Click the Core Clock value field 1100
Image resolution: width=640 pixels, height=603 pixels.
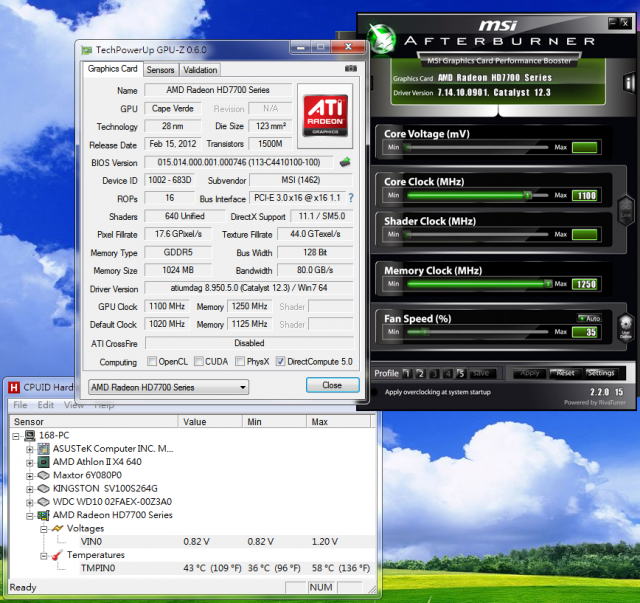pyautogui.click(x=585, y=196)
